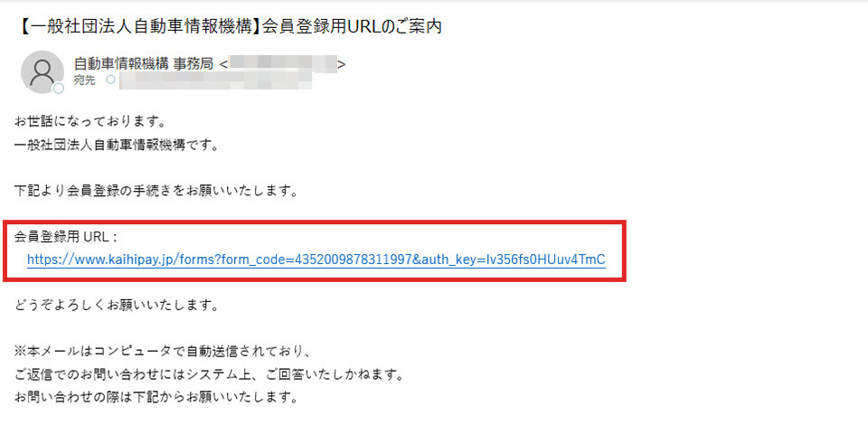Screen dimensions: 868x425
Task: Click the sentence 下記より会員登録の手続きをお願いいたします。
Action: pos(156,192)
